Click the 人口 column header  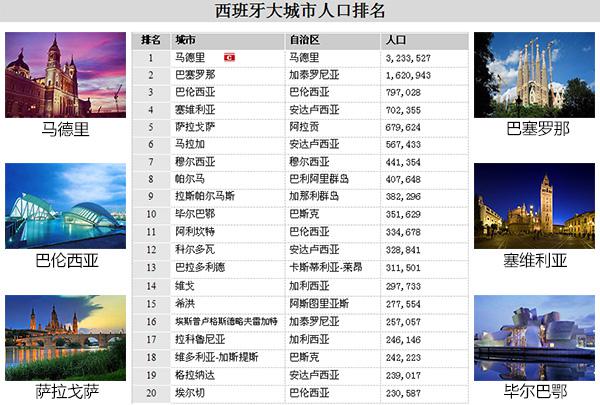click(x=396, y=41)
